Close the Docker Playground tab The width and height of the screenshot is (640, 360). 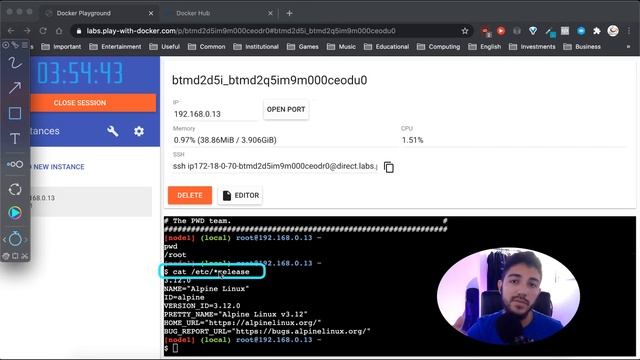click(151, 13)
